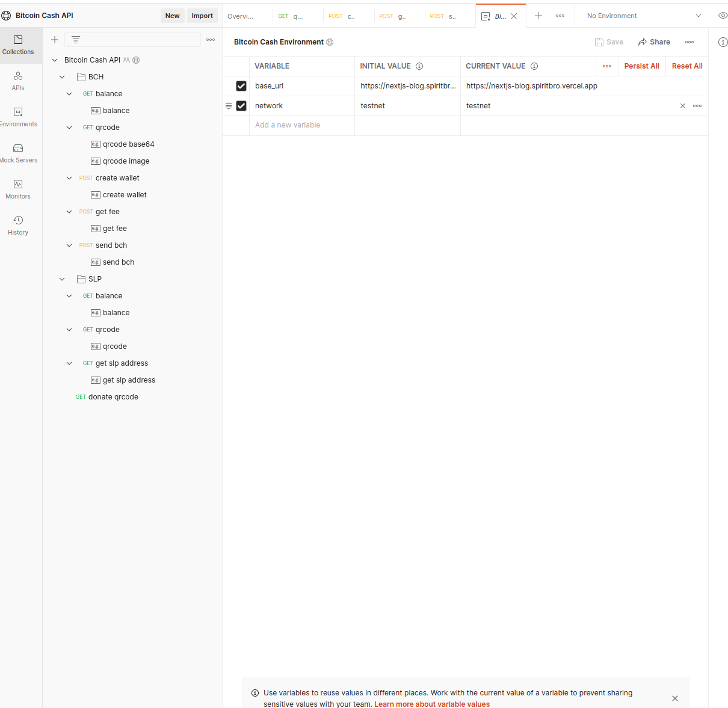Click the info icon beside INITIAL VALUE
This screenshot has height=708, width=728.
pyautogui.click(x=419, y=66)
